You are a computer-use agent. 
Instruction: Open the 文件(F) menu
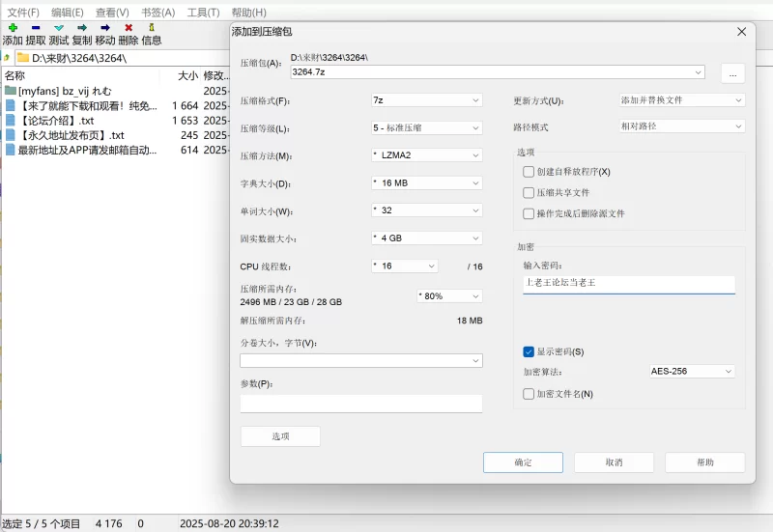click(x=22, y=13)
